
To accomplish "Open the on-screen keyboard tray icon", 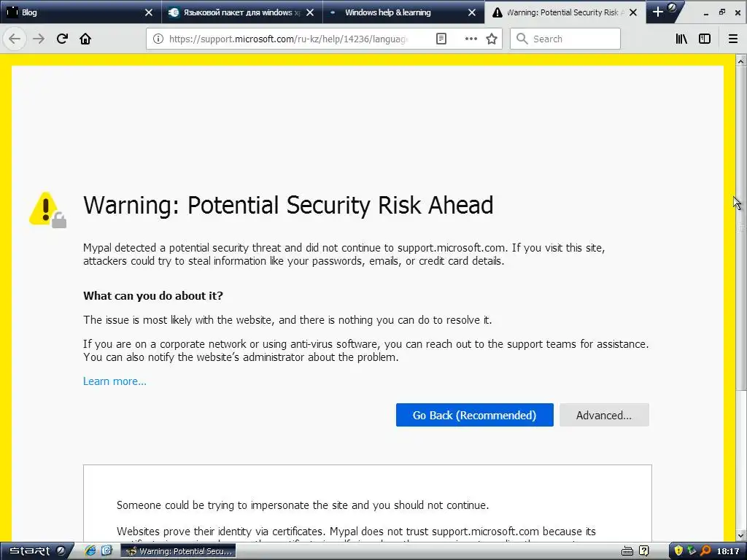I will pos(627,551).
